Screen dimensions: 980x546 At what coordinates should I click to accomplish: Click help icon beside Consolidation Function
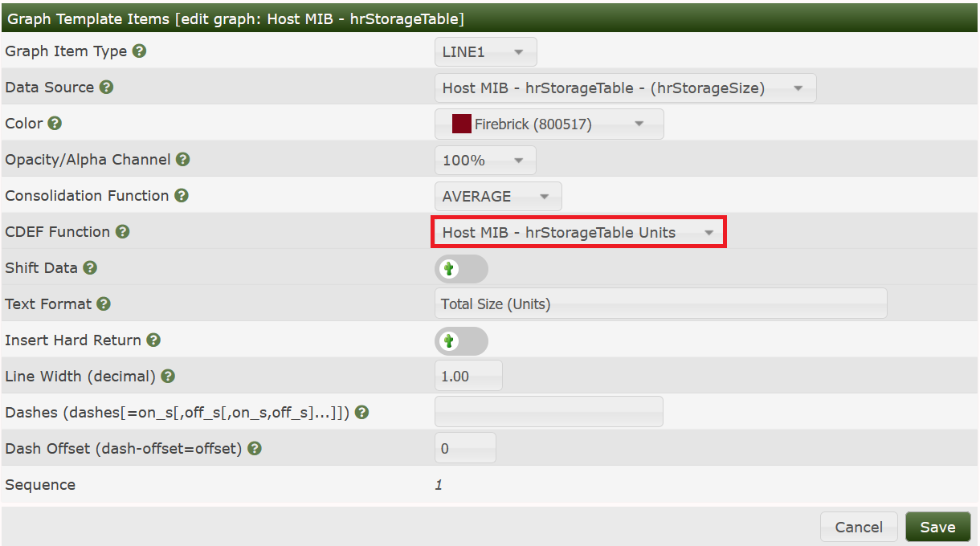tap(182, 196)
